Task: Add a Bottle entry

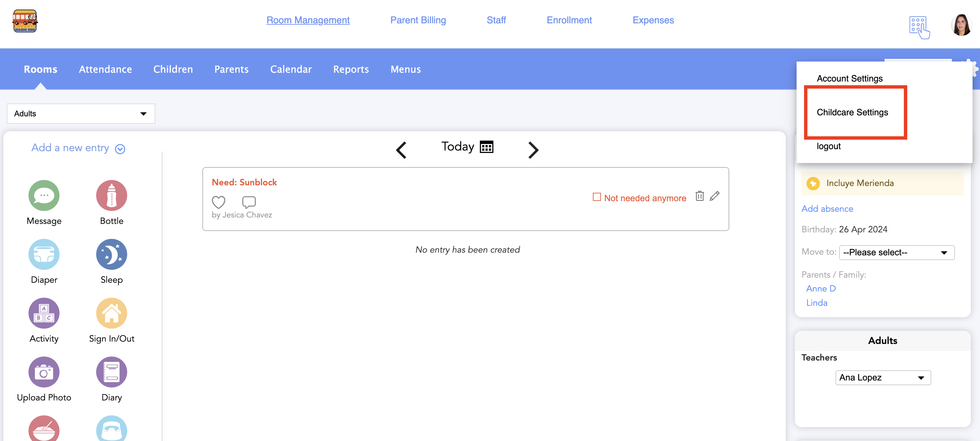Action: tap(111, 195)
